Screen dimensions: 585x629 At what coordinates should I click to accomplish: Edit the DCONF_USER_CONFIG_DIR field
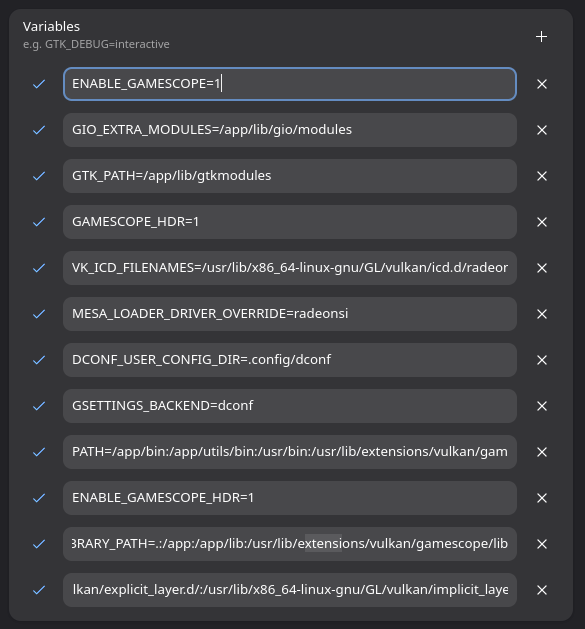290,360
